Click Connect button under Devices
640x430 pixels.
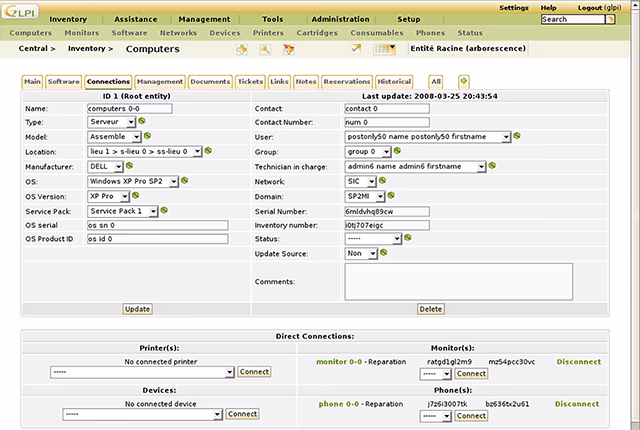tap(242, 414)
